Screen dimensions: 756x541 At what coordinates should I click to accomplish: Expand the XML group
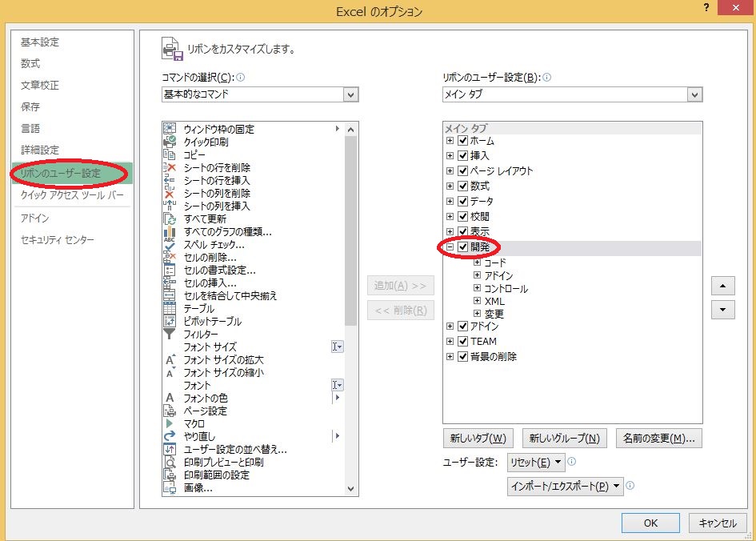[x=477, y=300]
